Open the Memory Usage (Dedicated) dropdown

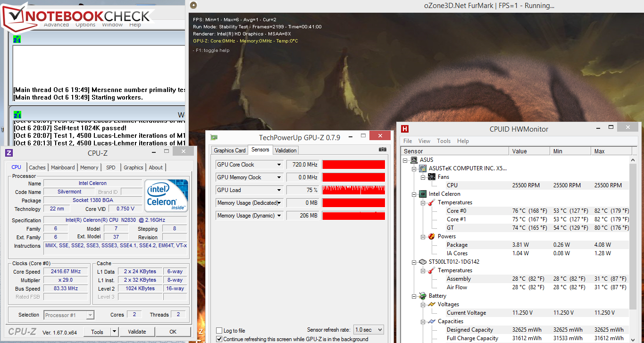pos(279,203)
